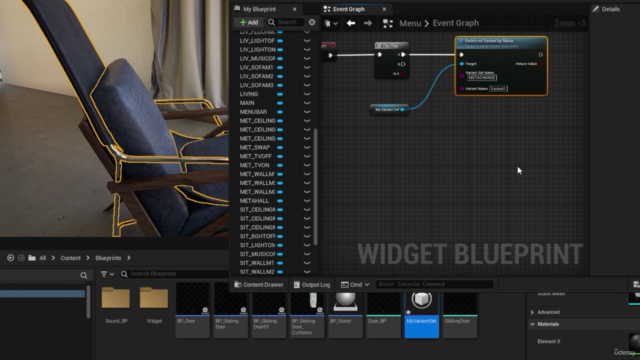This screenshot has height=360, width=640.
Task: Click the Target pin on Switch node
Action: (462, 64)
